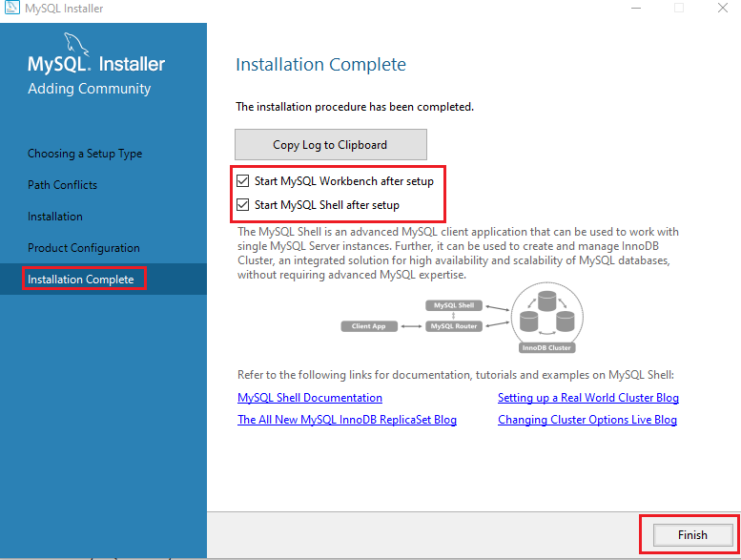The image size is (741, 560).
Task: Select the Path Conflicts step
Action: (x=62, y=185)
